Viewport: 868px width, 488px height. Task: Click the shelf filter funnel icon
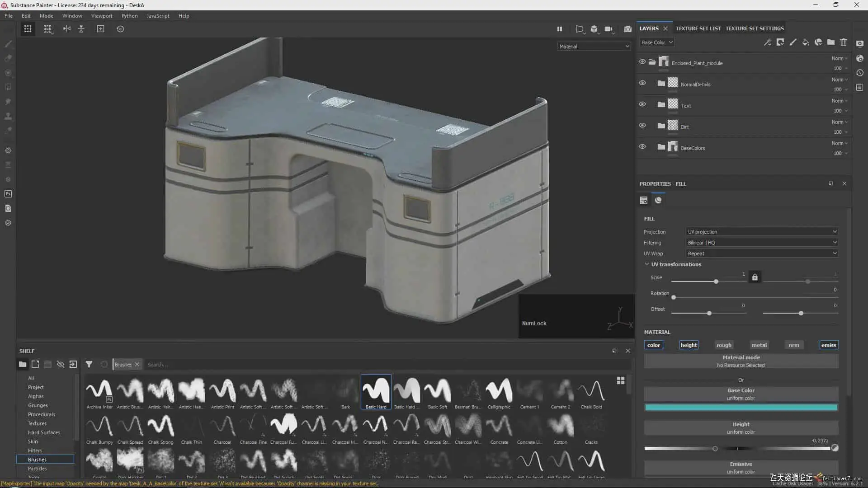coord(89,364)
